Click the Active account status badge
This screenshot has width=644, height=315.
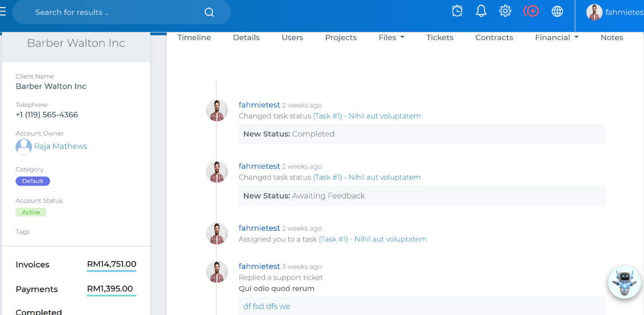[31, 212]
